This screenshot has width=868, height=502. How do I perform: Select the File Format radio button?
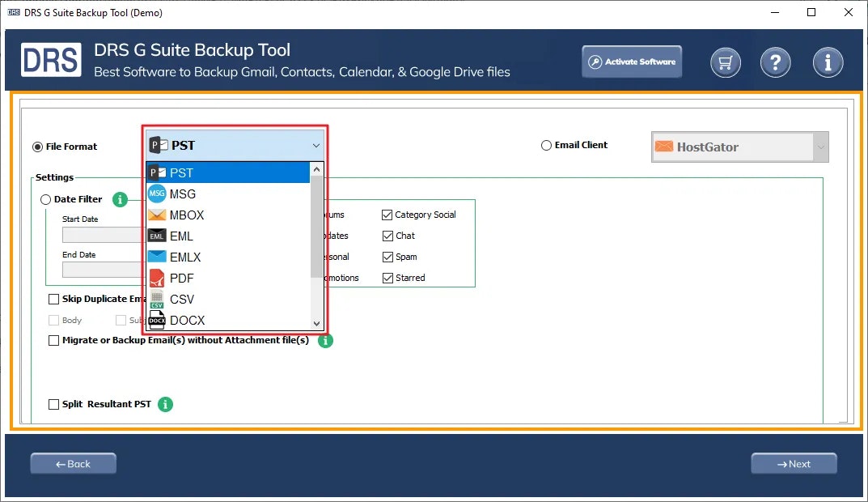38,147
